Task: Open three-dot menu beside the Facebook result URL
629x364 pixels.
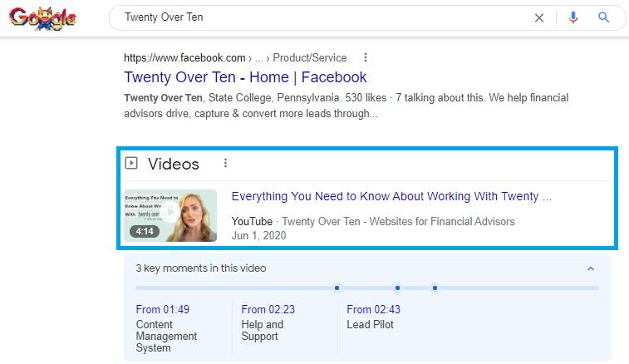Action: (366, 58)
